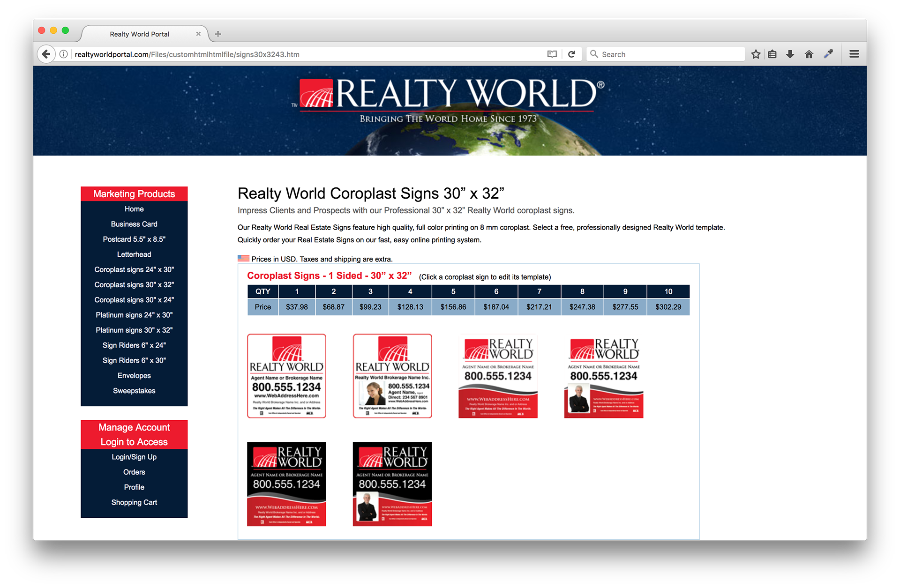Click the QTY header cell
The width and height of the screenshot is (900, 588).
(263, 291)
